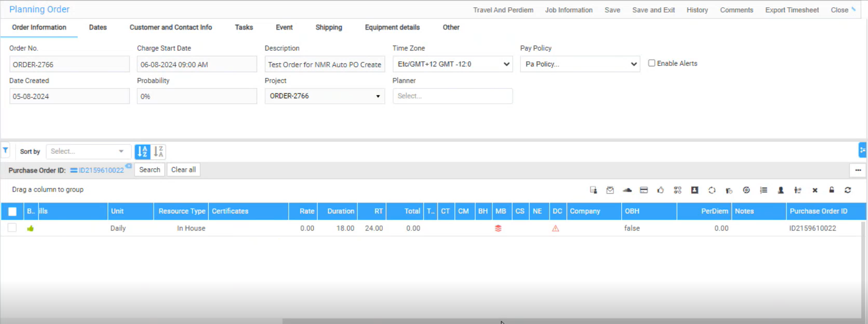
Task: Sort descending with the Z-A icon
Action: coord(158,152)
